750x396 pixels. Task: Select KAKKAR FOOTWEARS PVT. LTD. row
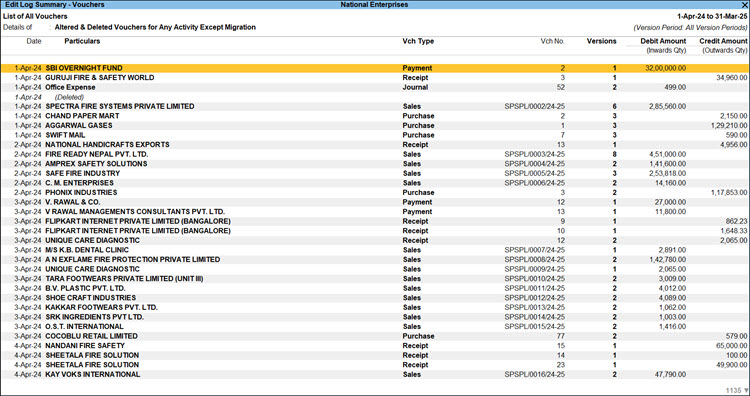[x=375, y=308]
